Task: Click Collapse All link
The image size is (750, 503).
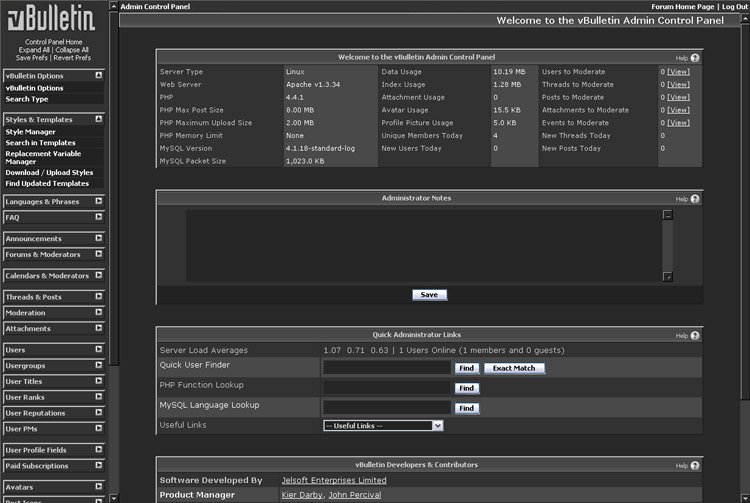Action: 72,50
